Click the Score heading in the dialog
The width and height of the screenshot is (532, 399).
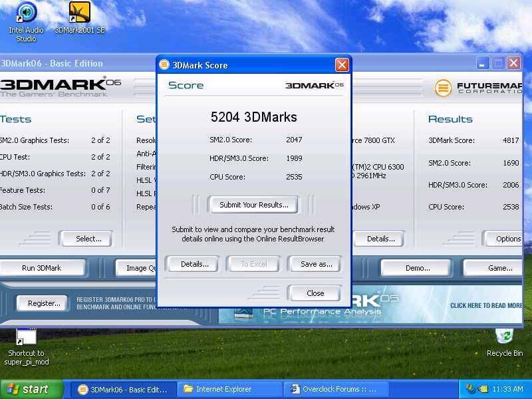click(186, 85)
